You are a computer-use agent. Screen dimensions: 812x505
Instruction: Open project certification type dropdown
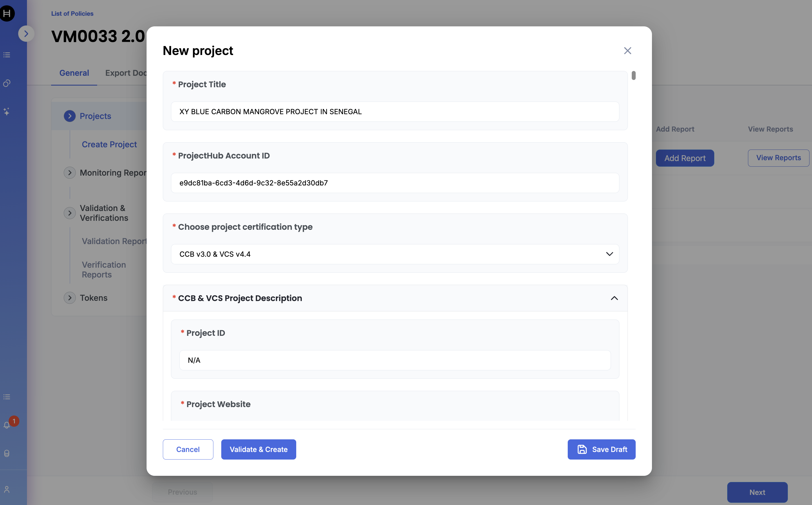[x=395, y=254]
